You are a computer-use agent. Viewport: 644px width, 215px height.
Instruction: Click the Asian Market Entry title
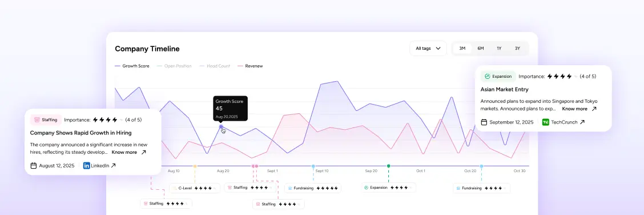click(504, 89)
